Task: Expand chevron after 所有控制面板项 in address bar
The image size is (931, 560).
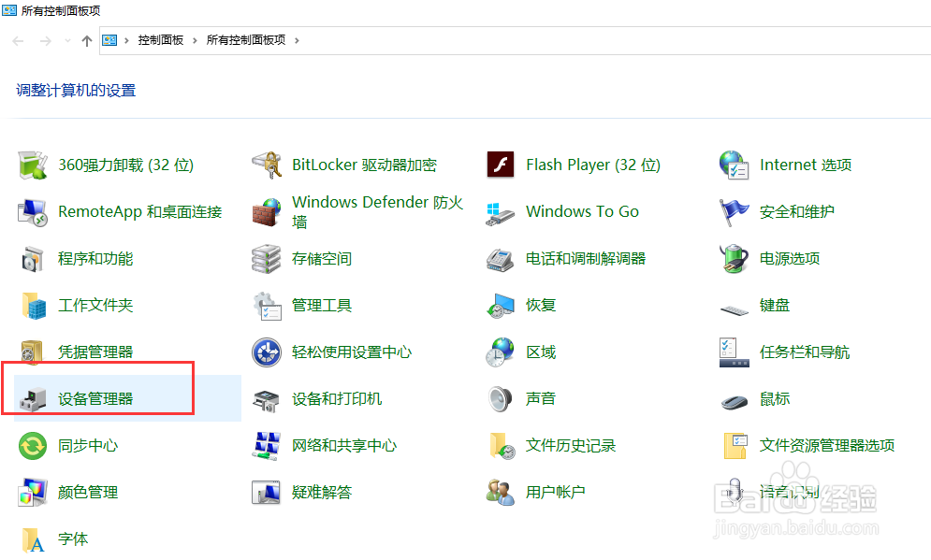Action: tap(297, 40)
